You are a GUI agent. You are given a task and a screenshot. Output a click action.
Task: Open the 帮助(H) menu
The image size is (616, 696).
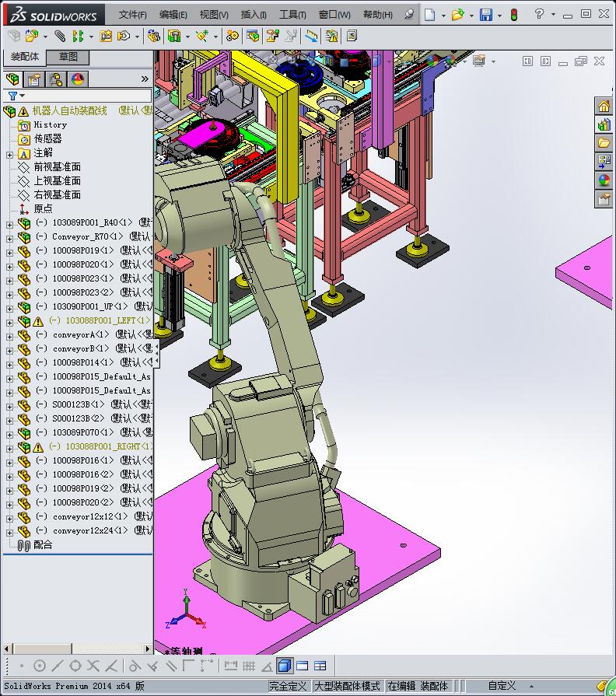pyautogui.click(x=378, y=15)
